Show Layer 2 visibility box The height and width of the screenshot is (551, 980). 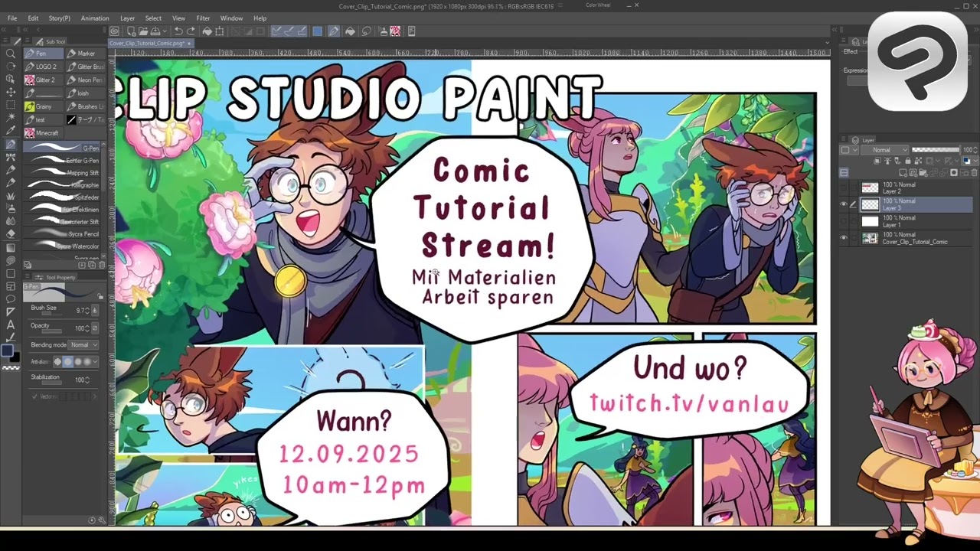(844, 188)
